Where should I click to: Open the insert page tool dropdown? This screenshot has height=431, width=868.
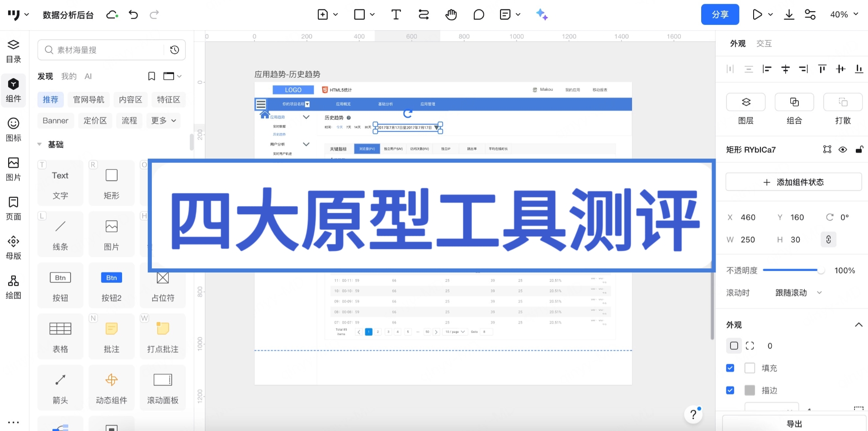(x=335, y=14)
